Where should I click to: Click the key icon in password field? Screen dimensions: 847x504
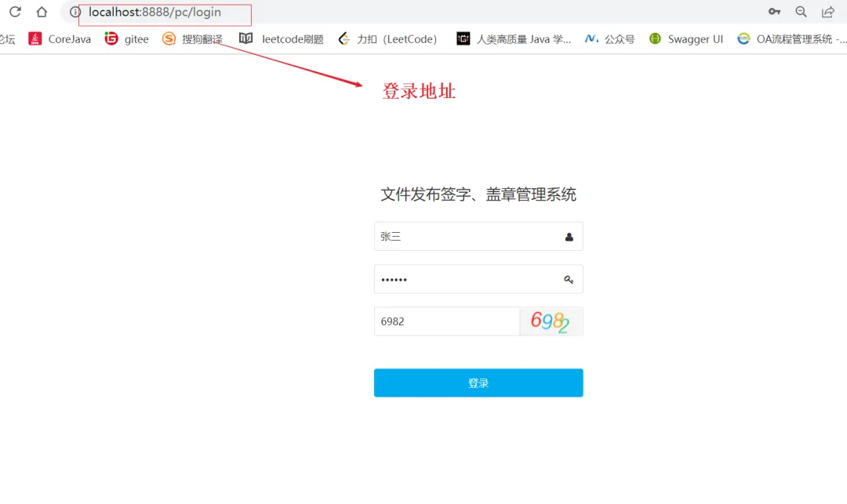569,279
